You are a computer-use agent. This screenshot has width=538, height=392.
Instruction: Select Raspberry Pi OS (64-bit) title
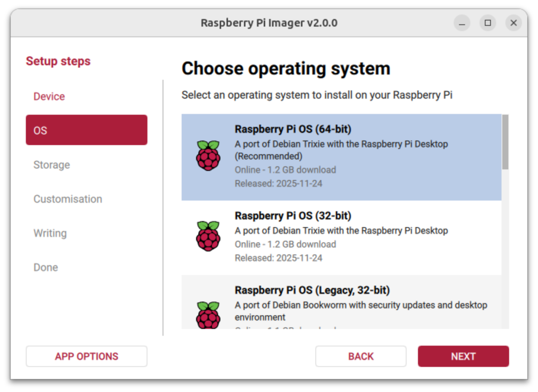(293, 129)
